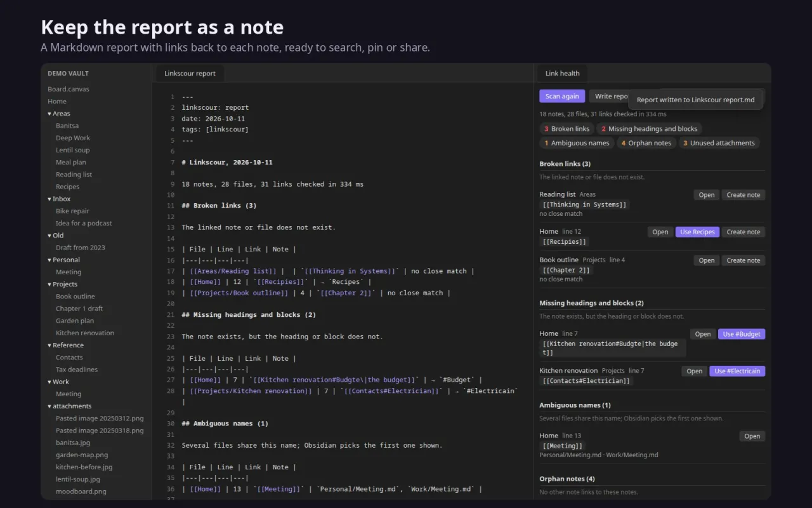Collapse the attachments folder

69,406
